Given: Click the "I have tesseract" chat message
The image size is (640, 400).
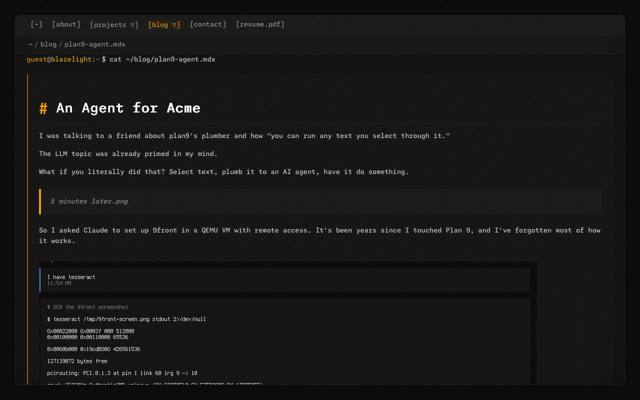Looking at the screenshot, I should click(x=71, y=277).
